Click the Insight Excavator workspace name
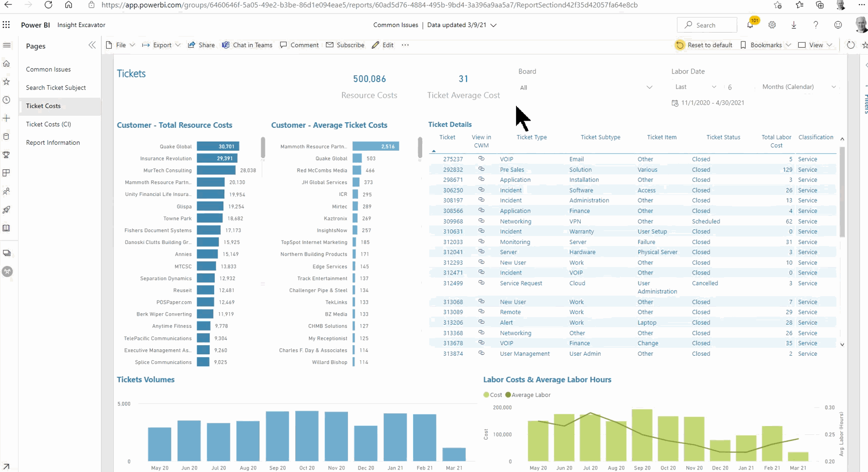The image size is (868, 472). point(81,25)
